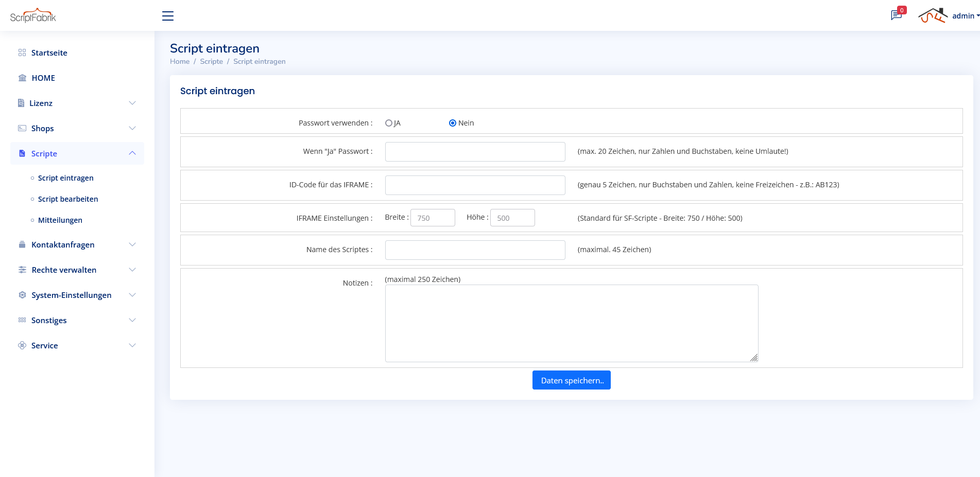Focus the ID-Code für das IFRAME field
Viewport: 980px width, 477px height.
point(475,185)
